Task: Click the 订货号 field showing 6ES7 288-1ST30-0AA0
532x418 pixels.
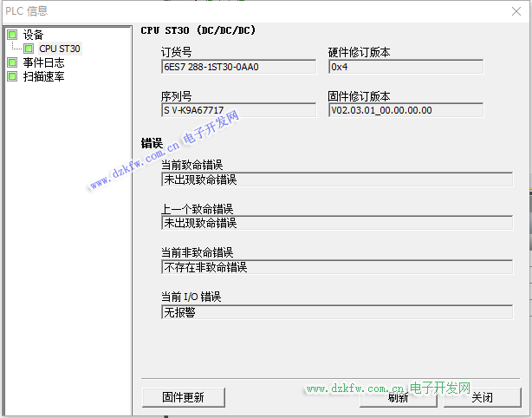Action: point(238,67)
